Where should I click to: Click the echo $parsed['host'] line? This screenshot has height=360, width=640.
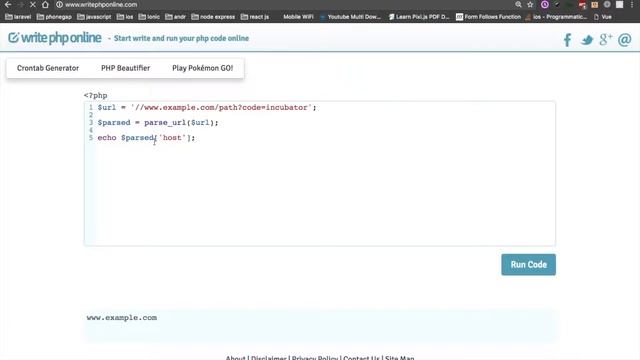pos(146,138)
